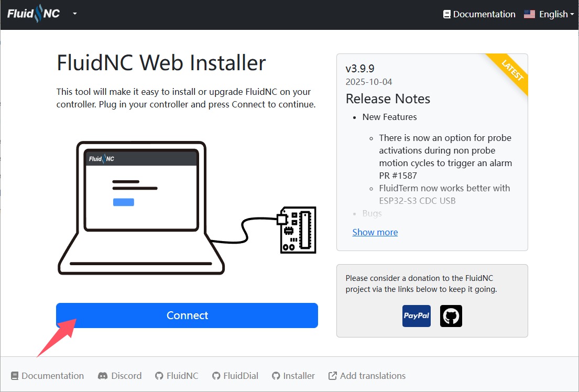579x392 pixels.
Task: Click the blue Connect button
Action: pos(187,315)
